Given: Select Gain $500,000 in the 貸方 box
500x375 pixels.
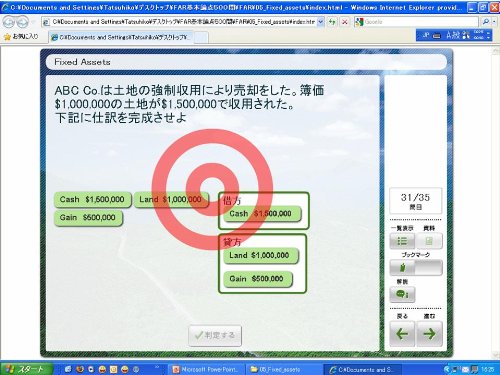Looking at the screenshot, I should pos(258,279).
